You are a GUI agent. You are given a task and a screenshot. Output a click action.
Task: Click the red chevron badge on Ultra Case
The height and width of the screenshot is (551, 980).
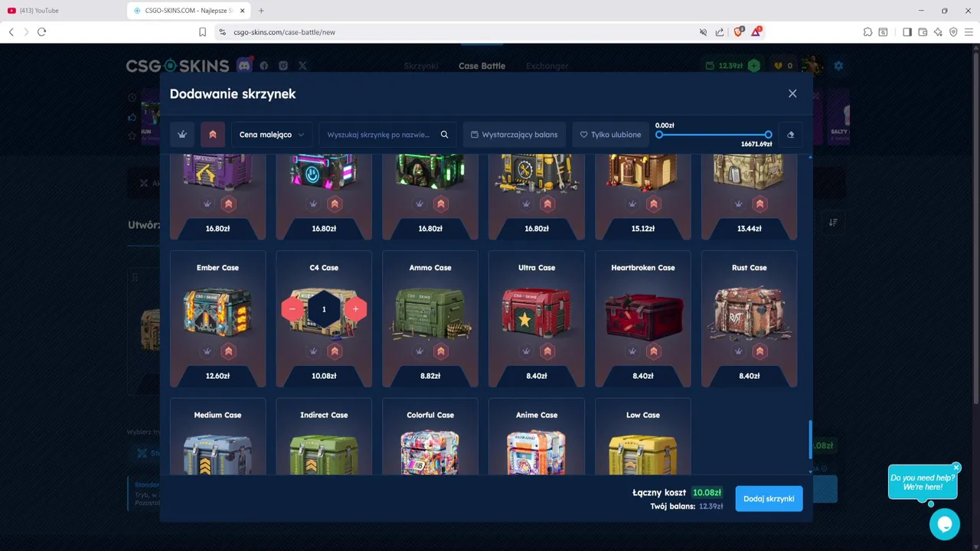[x=547, y=351]
